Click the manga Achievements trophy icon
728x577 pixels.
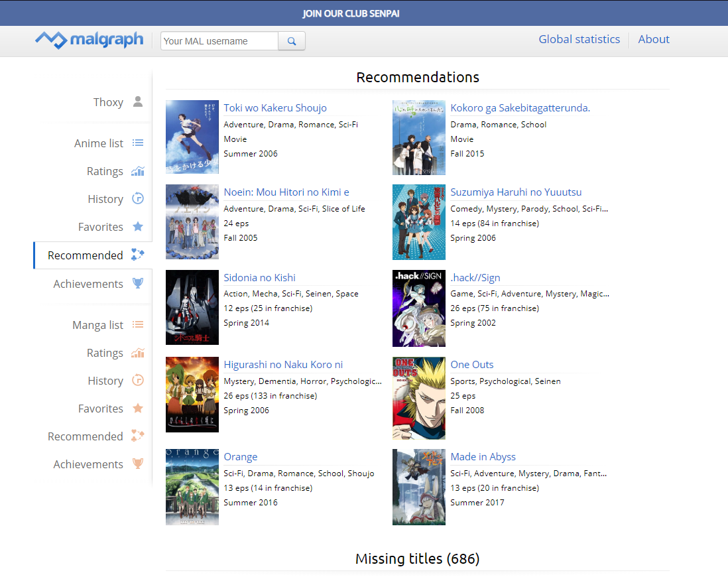tap(138, 464)
